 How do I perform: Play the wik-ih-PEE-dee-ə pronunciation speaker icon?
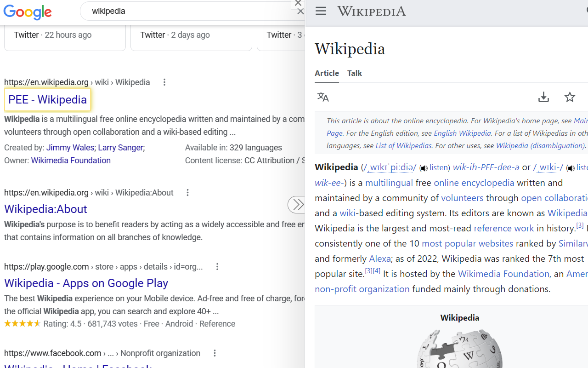(x=424, y=168)
